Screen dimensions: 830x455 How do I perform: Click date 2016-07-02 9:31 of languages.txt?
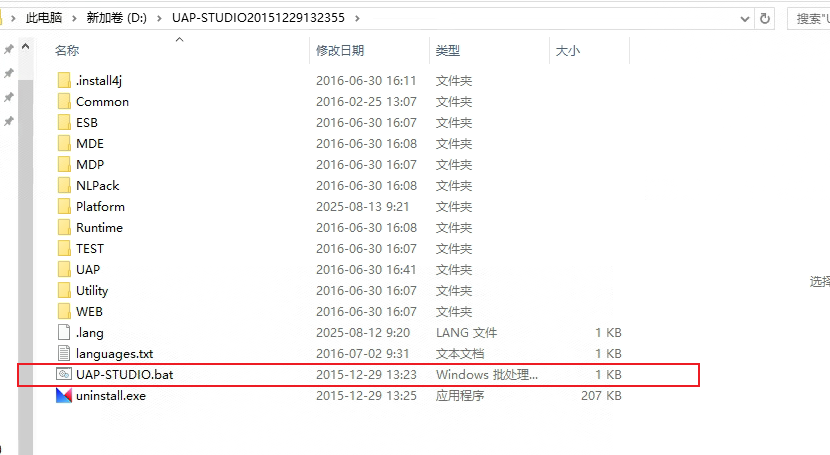[363, 353]
